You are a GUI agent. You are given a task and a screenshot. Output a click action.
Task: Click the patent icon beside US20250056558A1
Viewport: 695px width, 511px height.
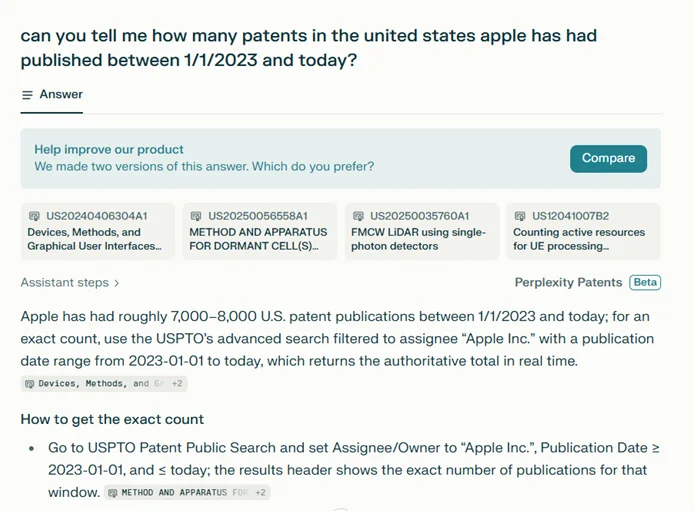[x=197, y=216]
